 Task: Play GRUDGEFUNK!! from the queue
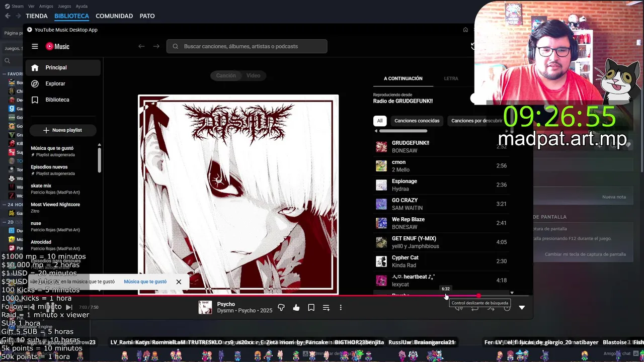point(441,147)
